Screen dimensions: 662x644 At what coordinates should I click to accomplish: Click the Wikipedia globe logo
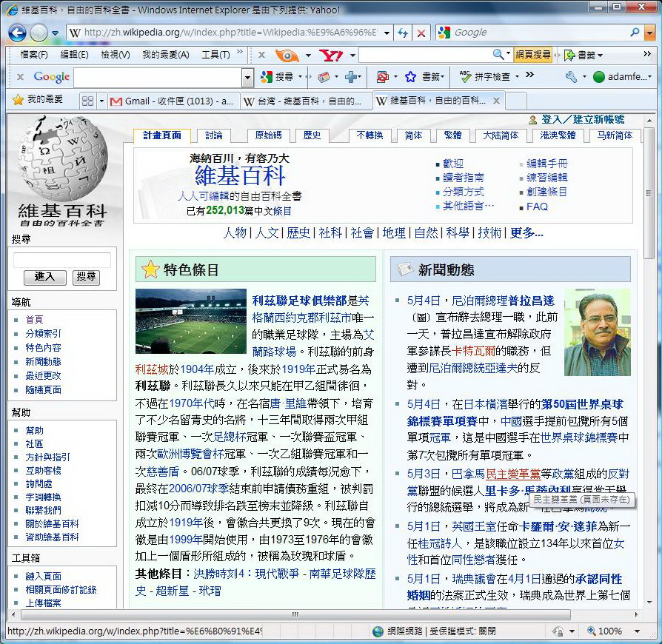coord(62,160)
